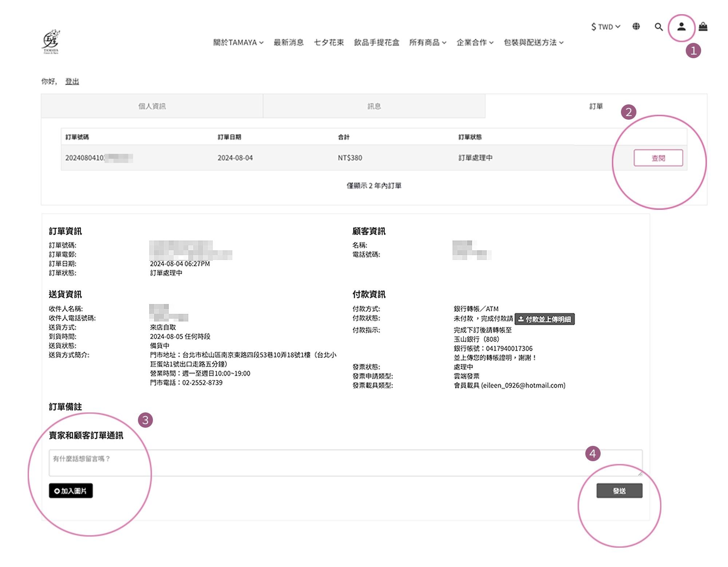Open the 最新消息 menu item
This screenshot has width=728, height=567.
click(x=289, y=43)
